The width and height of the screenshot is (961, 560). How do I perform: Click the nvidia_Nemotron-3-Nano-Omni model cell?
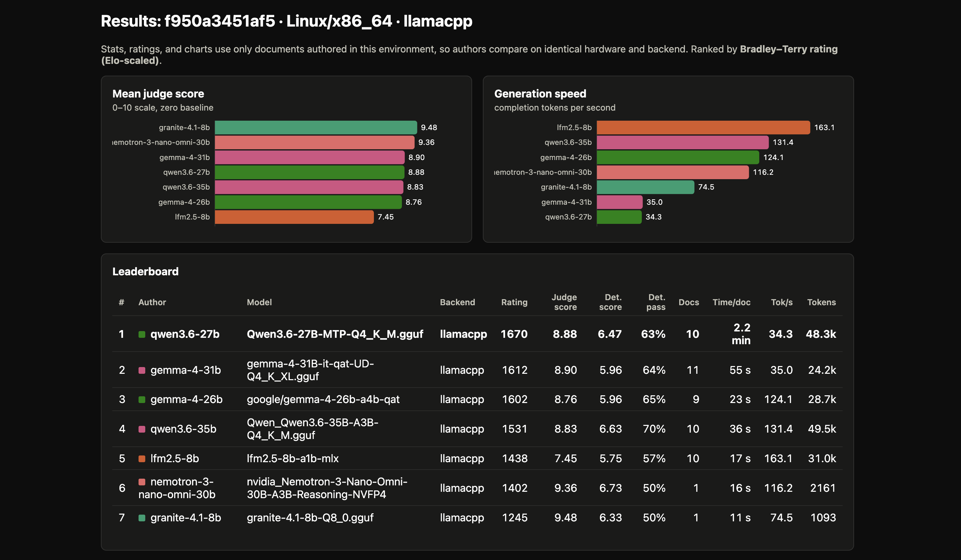pos(327,488)
